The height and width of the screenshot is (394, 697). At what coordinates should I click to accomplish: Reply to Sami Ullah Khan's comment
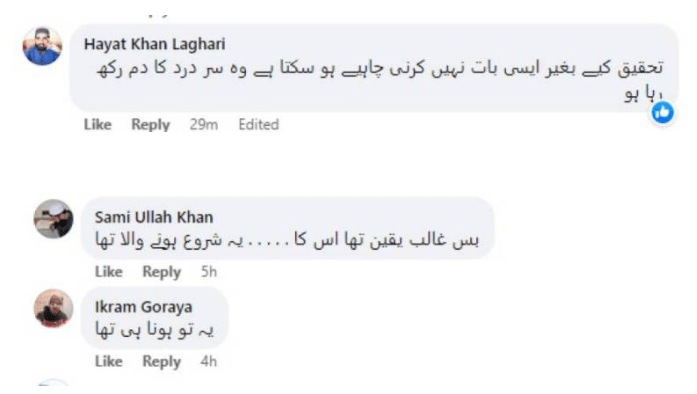coord(161,272)
